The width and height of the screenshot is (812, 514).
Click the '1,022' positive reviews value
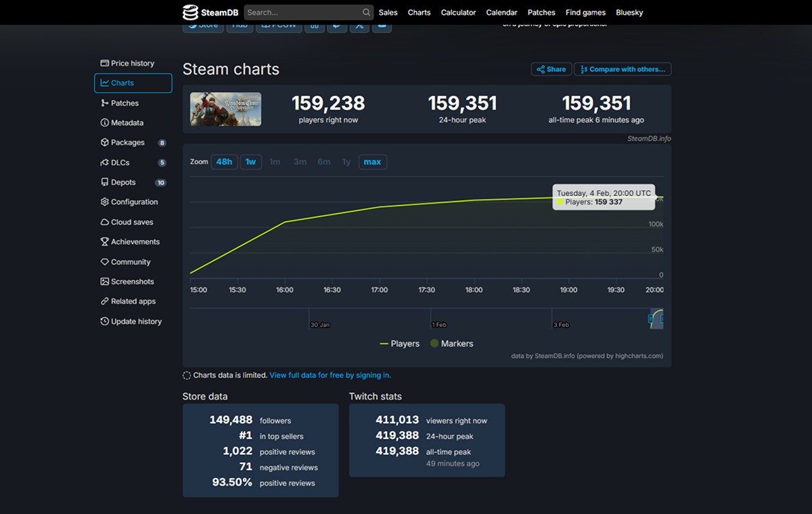tap(238, 451)
